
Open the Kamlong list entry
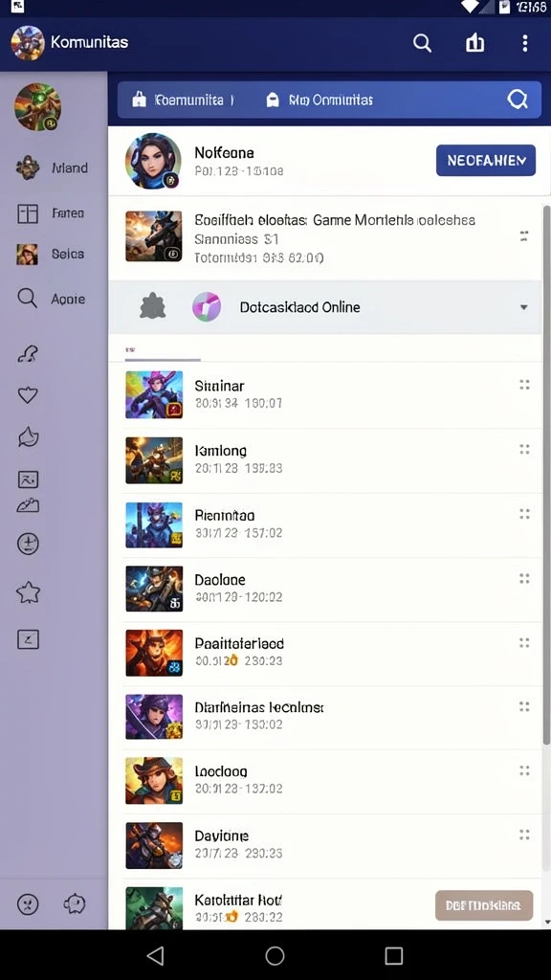pyautogui.click(x=325, y=460)
